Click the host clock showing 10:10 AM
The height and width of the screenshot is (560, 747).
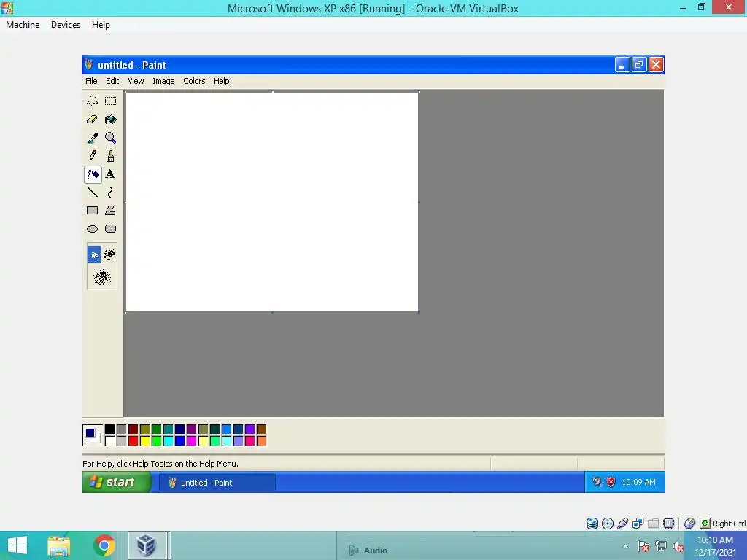715,546
